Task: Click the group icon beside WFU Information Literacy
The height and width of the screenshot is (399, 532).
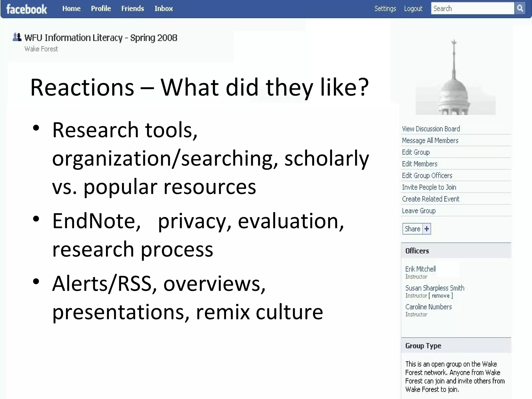Action: pos(17,37)
